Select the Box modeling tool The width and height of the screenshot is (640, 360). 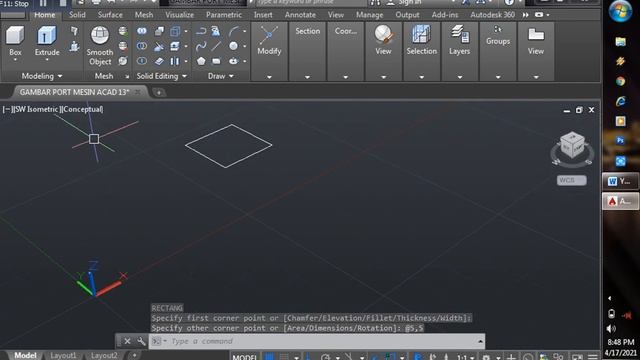tap(15, 41)
